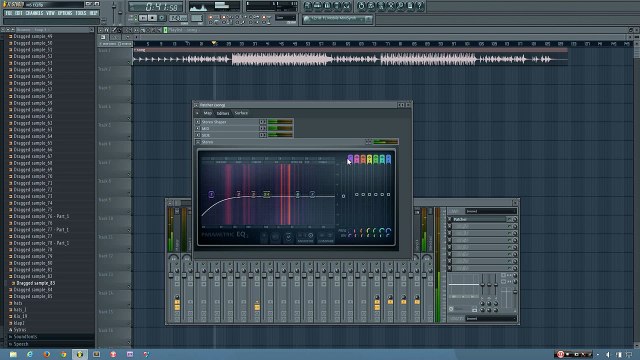Expand the MID editor row
This screenshot has height=360, width=640.
click(x=198, y=129)
